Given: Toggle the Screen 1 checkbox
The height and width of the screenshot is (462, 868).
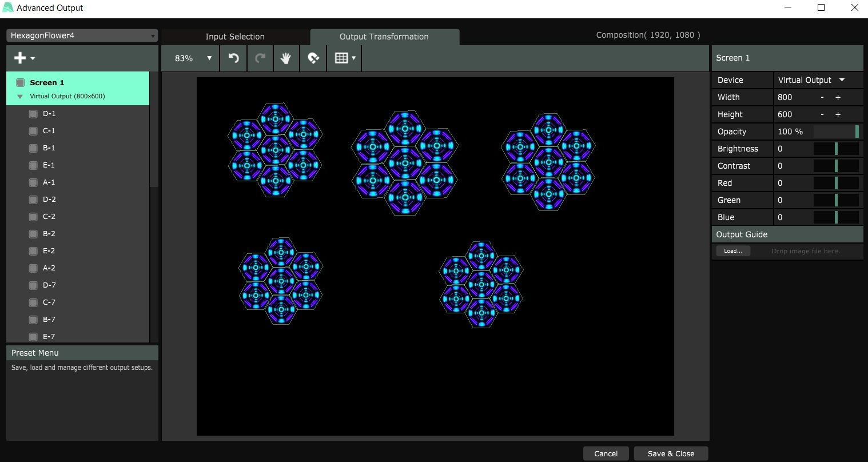Looking at the screenshot, I should pos(21,82).
